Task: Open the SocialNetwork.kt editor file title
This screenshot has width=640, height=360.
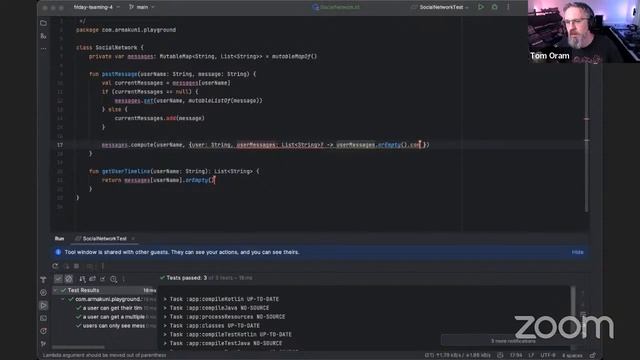Action: coord(336,7)
